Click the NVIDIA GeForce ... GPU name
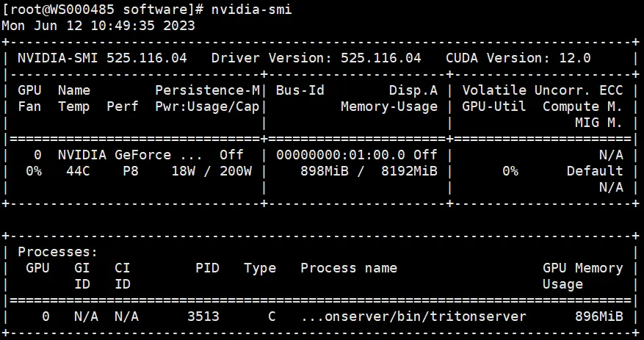 130,155
